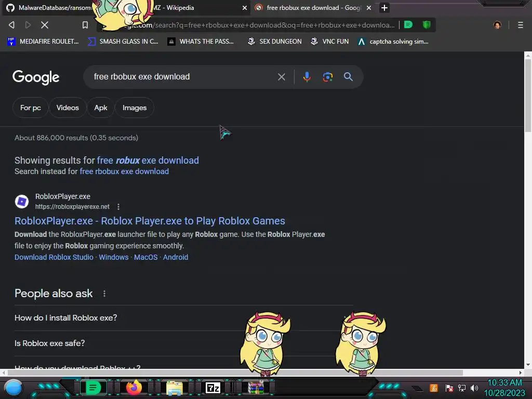The height and width of the screenshot is (399, 532).
Task: Expand How do I install Roblox exe?
Action: tap(183, 318)
